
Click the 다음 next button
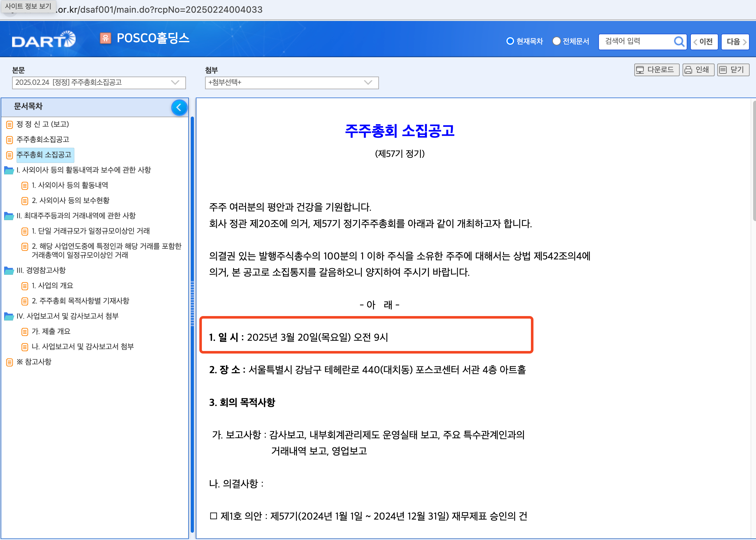pyautogui.click(x=735, y=42)
